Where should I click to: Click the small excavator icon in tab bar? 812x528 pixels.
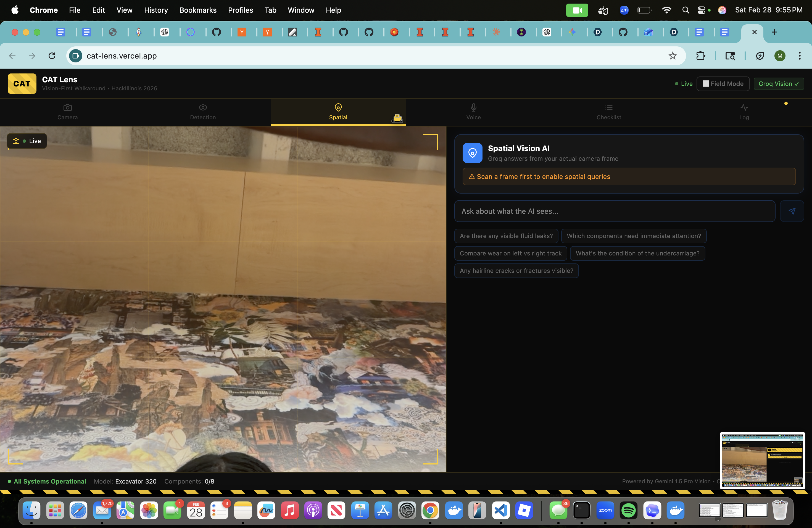tap(397, 118)
